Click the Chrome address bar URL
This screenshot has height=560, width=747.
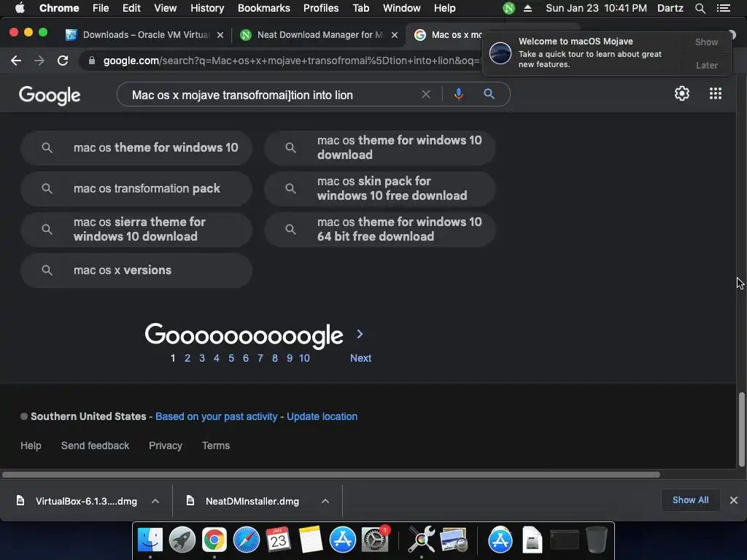click(290, 61)
